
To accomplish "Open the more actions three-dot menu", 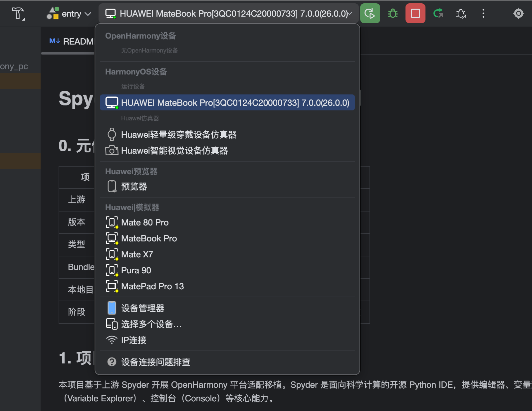I will 483,14.
